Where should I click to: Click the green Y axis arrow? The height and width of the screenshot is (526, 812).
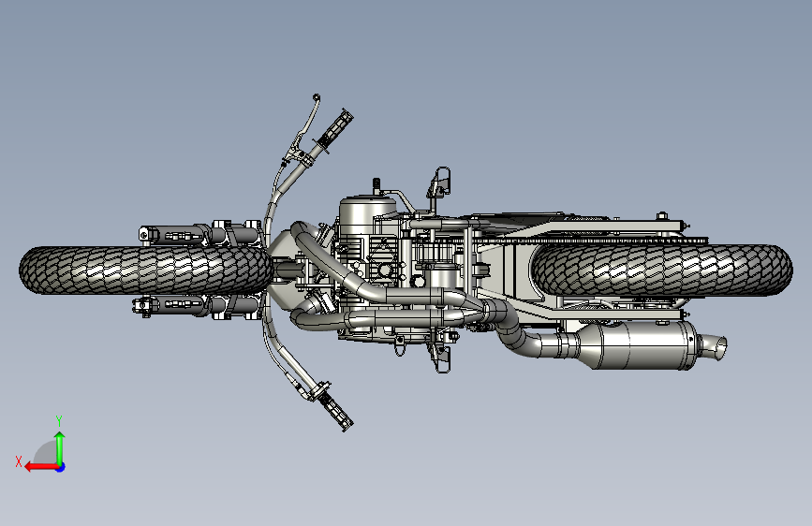[60, 448]
